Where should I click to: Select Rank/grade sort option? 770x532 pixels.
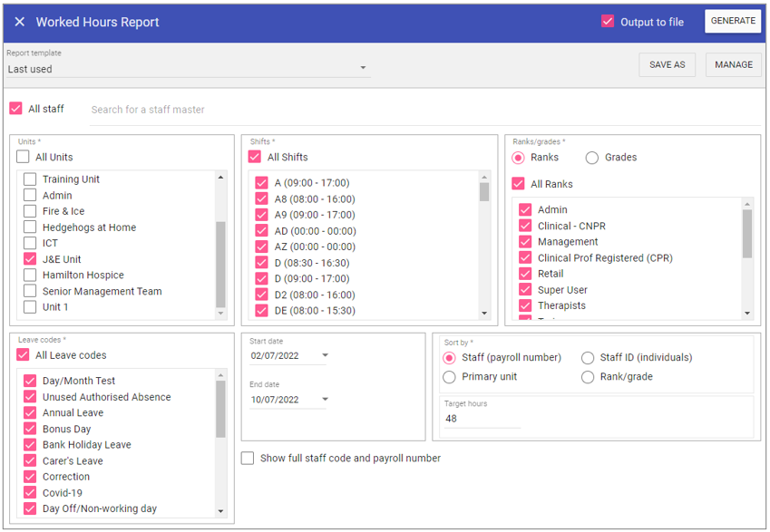588,377
